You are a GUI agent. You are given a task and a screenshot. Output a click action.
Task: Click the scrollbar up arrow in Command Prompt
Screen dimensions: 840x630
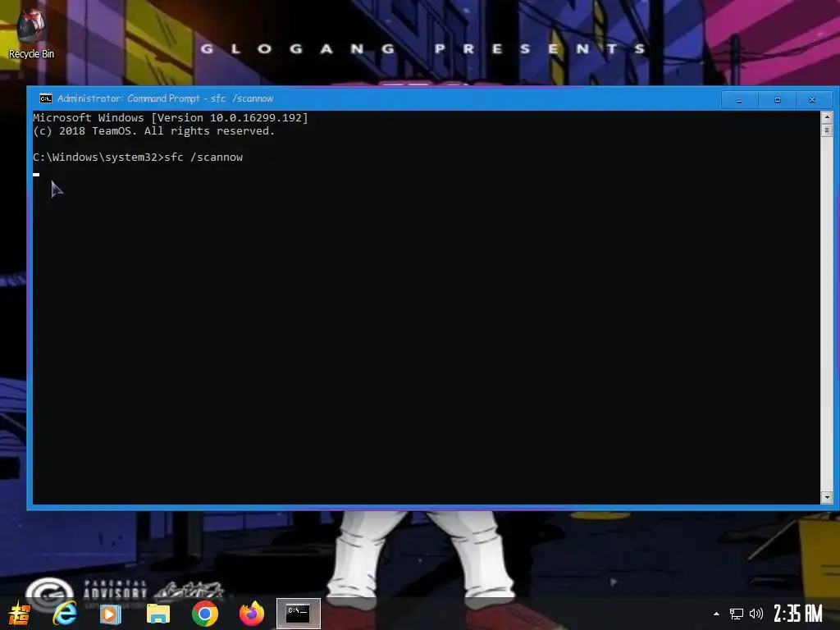click(x=827, y=116)
